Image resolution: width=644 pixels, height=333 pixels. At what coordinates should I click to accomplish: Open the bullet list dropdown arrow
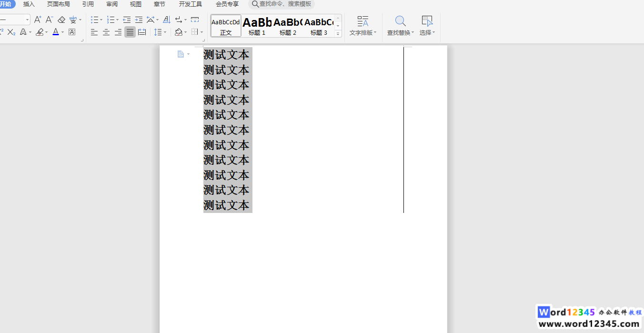(101, 20)
